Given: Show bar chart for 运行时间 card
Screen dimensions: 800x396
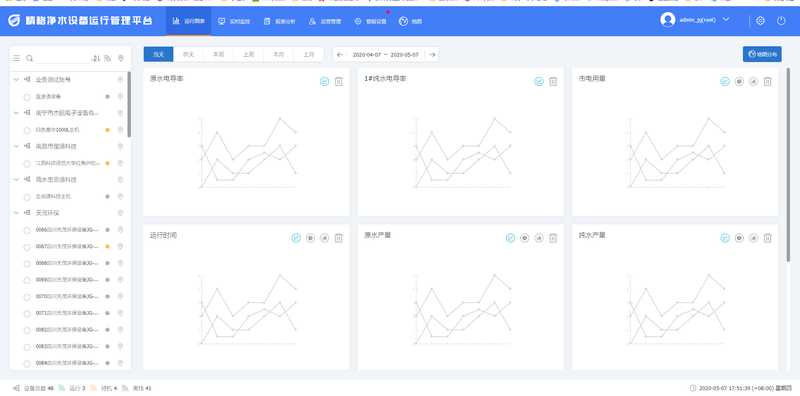Looking at the screenshot, I should 324,238.
